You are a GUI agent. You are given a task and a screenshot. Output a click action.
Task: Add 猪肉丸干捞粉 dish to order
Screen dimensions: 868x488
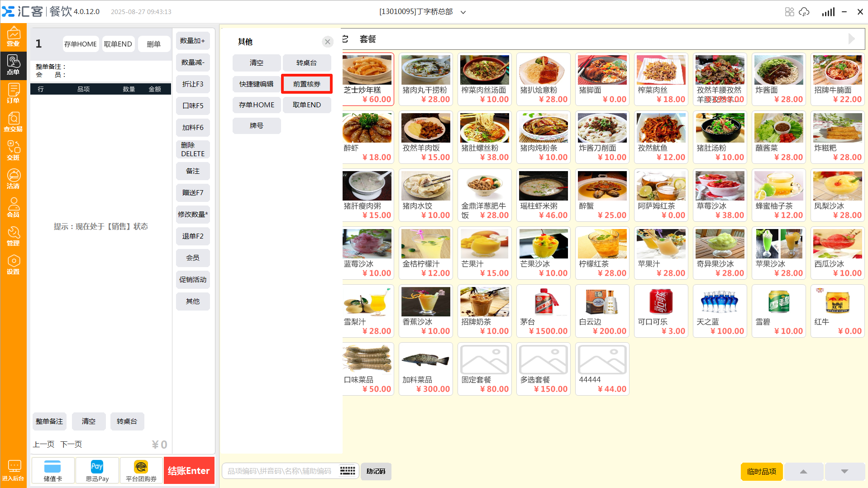(x=426, y=79)
